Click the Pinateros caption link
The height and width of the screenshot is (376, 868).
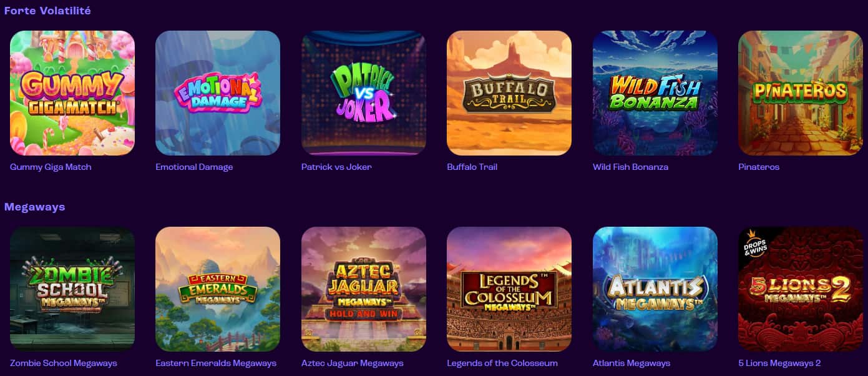(x=759, y=167)
